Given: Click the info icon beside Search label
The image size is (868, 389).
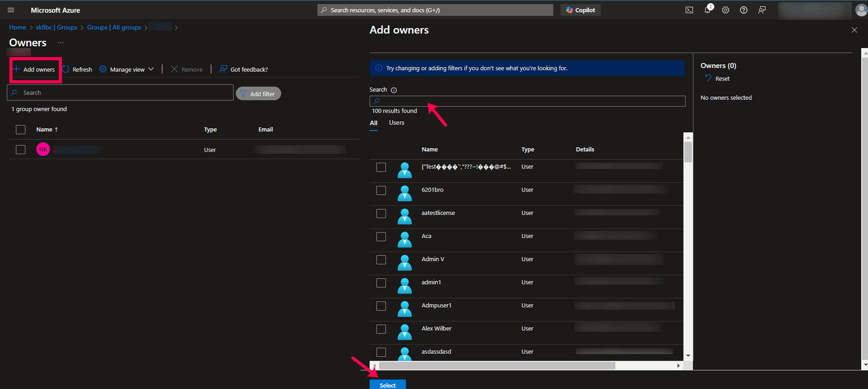Looking at the screenshot, I should [x=394, y=90].
